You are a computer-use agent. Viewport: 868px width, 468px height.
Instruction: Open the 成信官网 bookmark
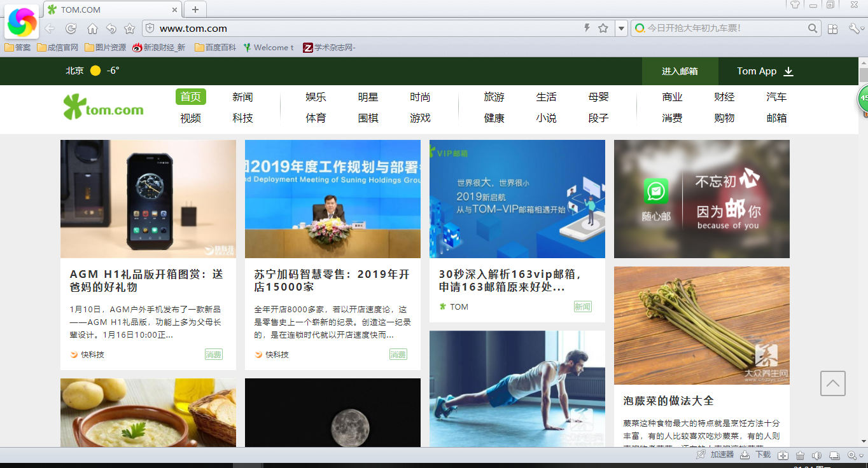pos(57,47)
